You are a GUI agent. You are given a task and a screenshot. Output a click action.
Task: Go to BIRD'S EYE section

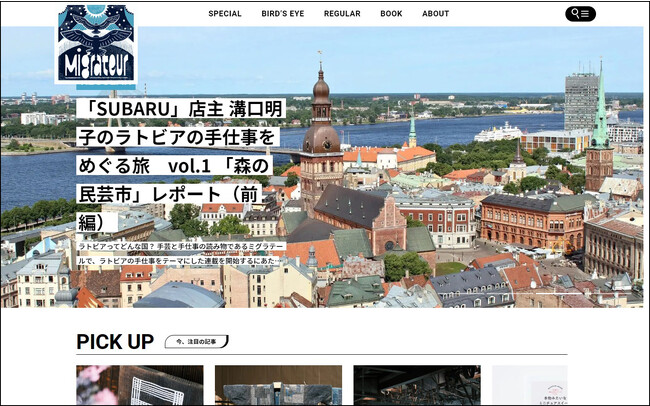(x=283, y=14)
